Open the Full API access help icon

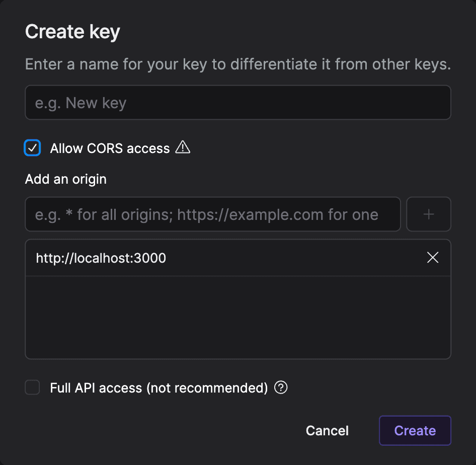tap(281, 387)
